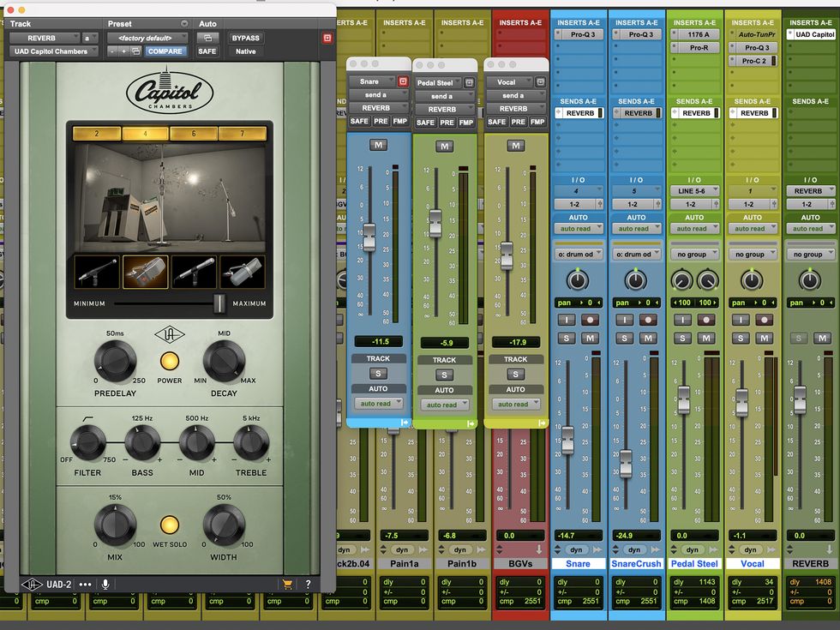Open the factory default preset dropdown

pyautogui.click(x=147, y=38)
